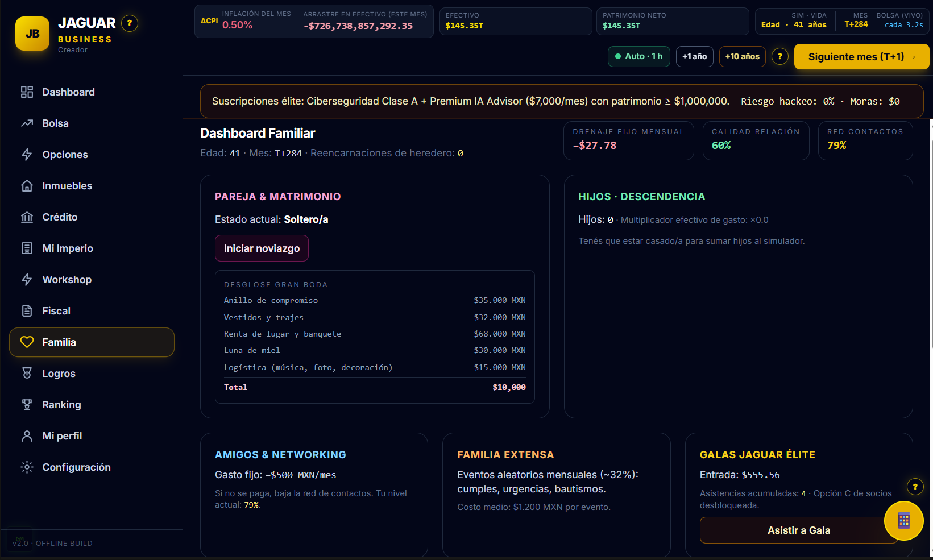The height and width of the screenshot is (560, 933).
Task: Toggle Auto · 1h mode
Action: pos(639,56)
